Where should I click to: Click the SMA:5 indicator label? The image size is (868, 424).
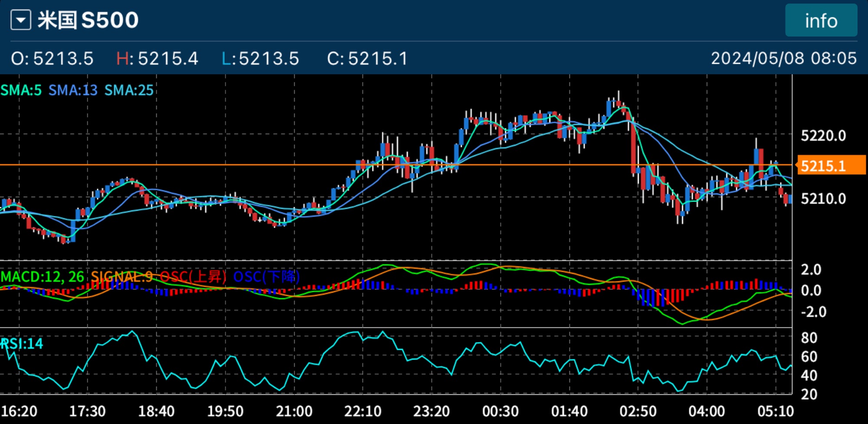[21, 90]
